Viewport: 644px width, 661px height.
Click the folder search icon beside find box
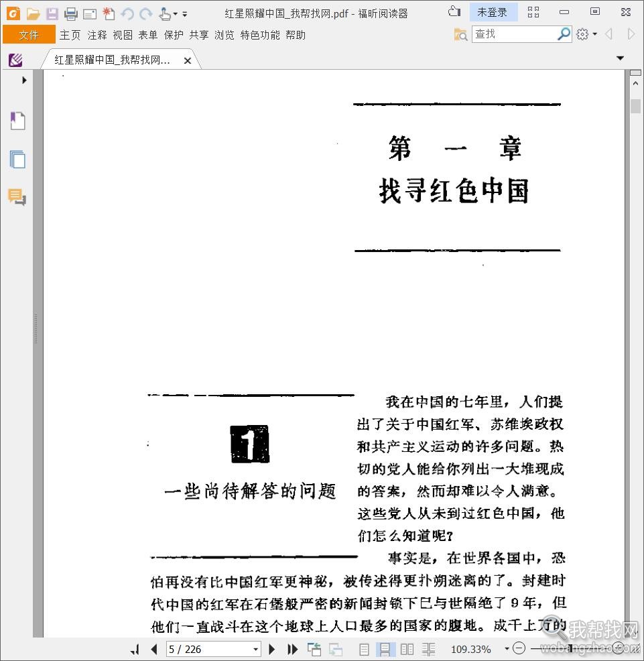[460, 34]
